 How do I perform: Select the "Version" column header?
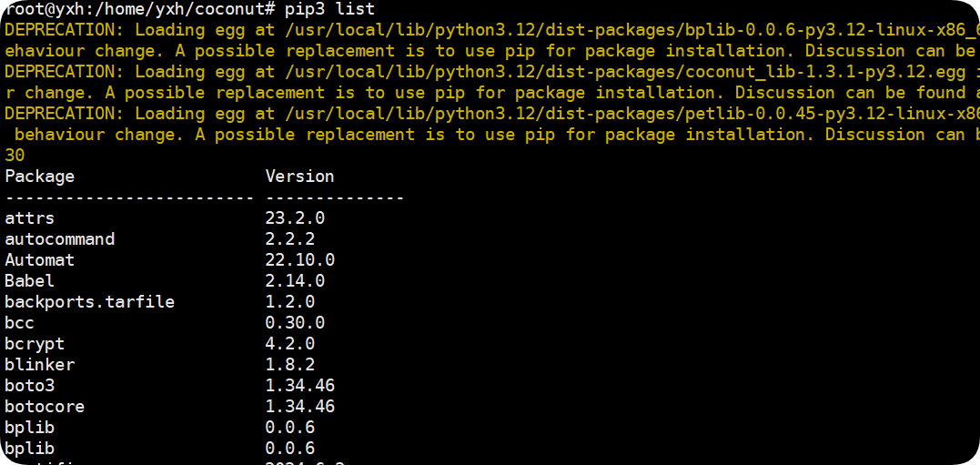(x=299, y=177)
